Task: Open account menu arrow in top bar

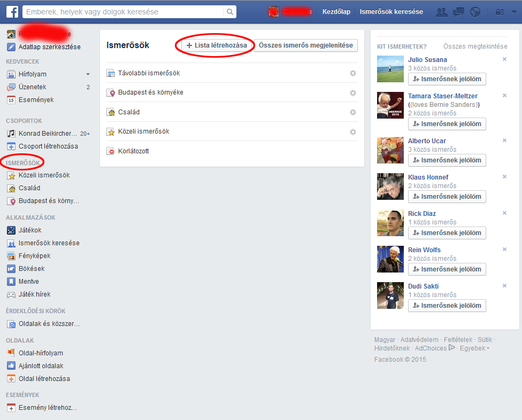Action: (514, 12)
